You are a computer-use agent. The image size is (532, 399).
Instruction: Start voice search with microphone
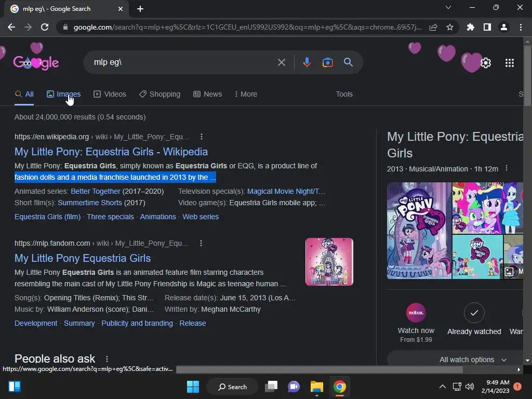click(x=307, y=62)
